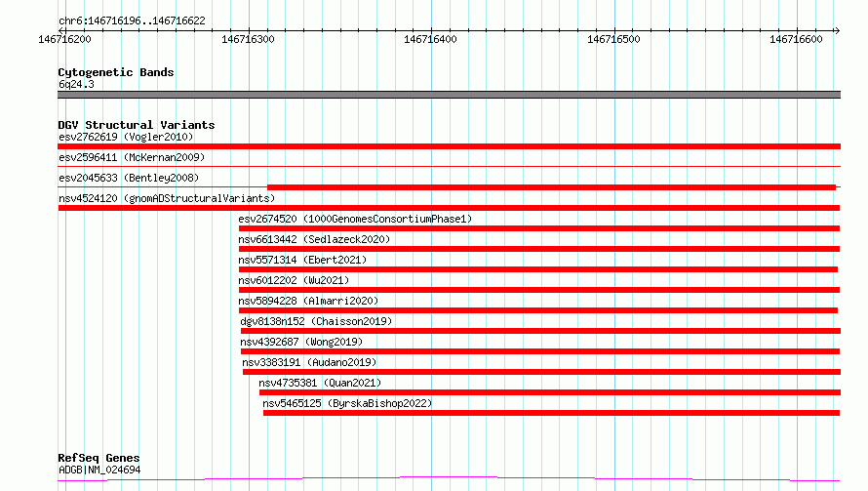
Task: Open variant esv2045633 (Bentley2008) label
Action: coord(129,178)
